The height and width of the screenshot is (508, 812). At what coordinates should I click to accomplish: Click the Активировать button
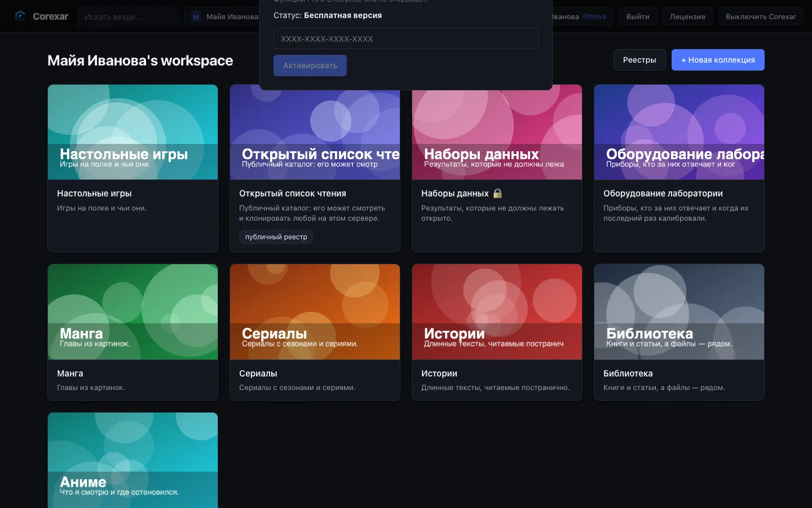310,65
